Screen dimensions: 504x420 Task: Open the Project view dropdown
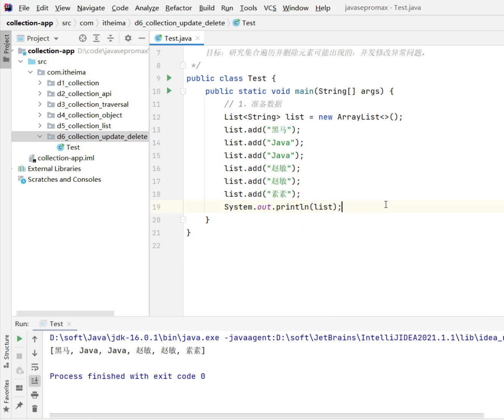pos(56,39)
